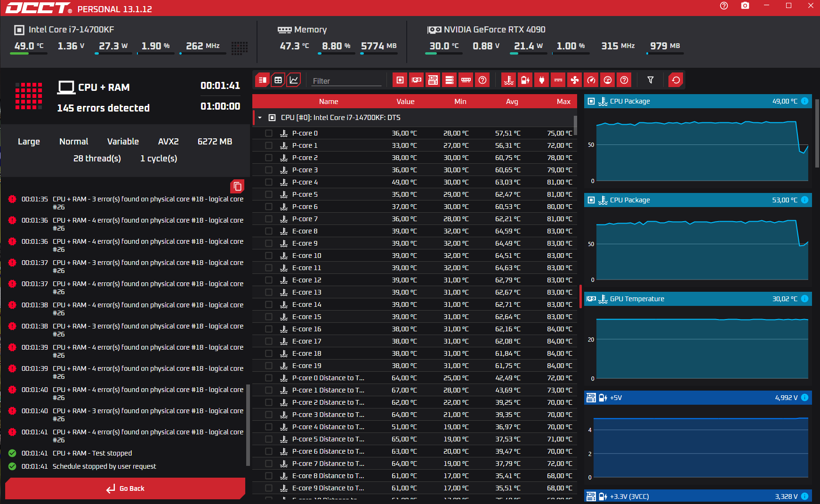Filter sensors by storage drive icon
Viewport: 820px width, 504px height.
450,80
